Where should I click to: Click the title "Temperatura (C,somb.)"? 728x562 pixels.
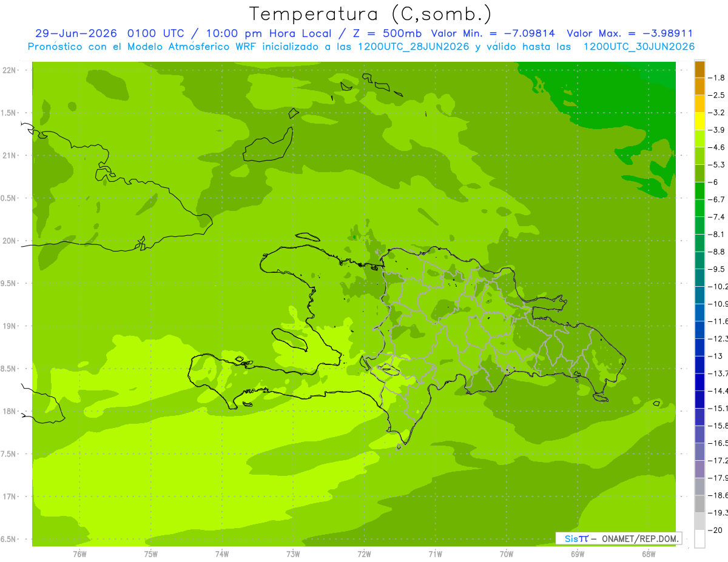371,14
